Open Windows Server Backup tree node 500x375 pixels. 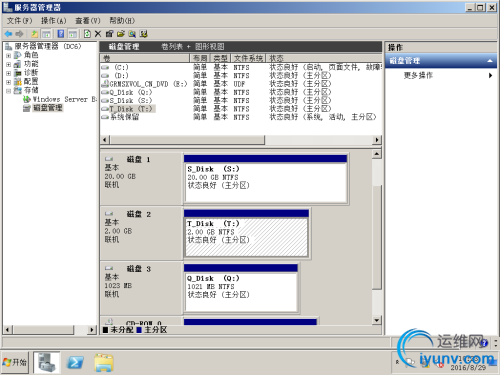point(65,99)
